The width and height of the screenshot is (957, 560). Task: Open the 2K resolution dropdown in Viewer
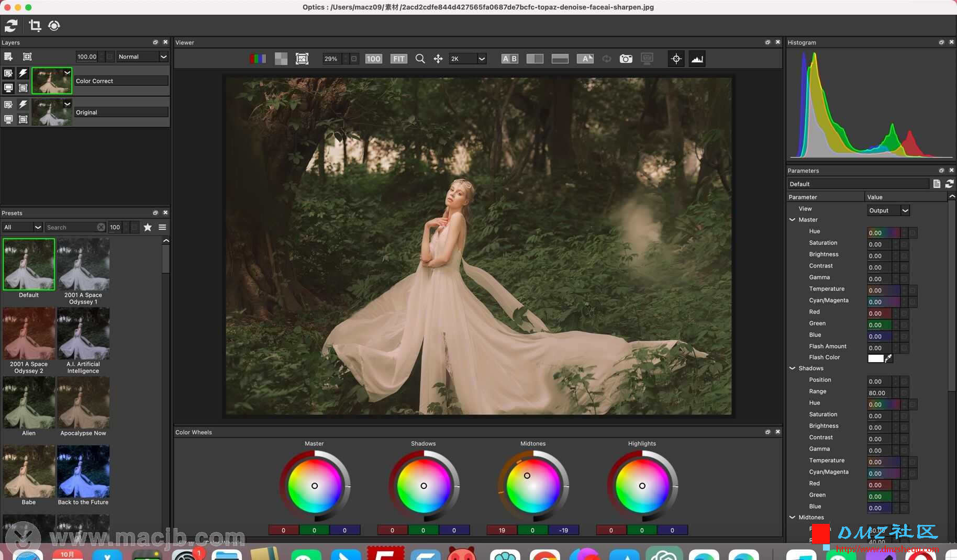(468, 59)
